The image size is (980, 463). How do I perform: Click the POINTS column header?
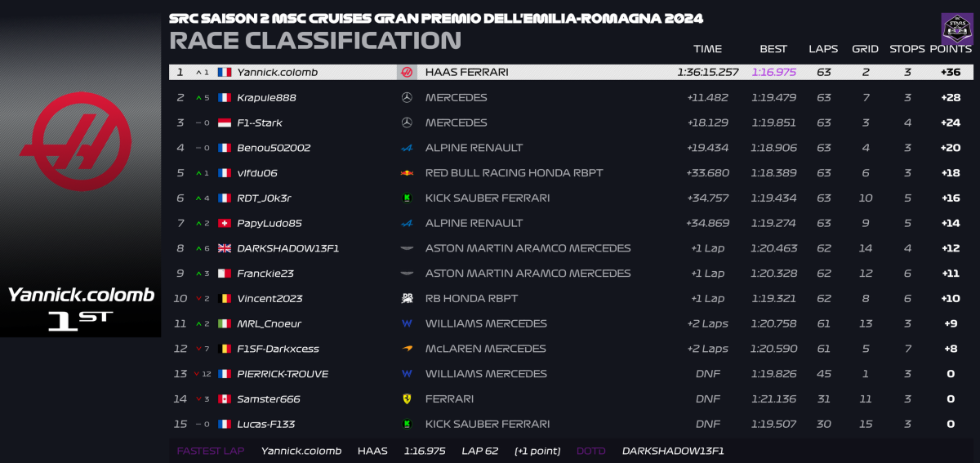(951, 49)
